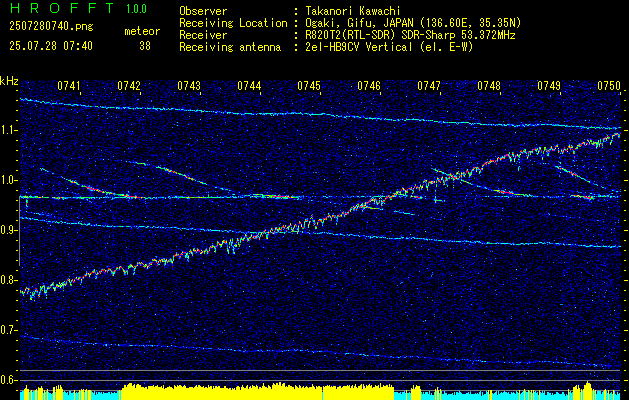This screenshot has height=400, width=629.
Task: Click time marker 0749
Action: [x=549, y=85]
